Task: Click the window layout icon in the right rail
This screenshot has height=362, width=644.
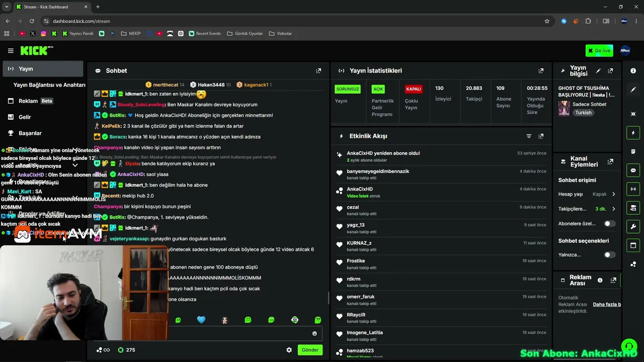Action: [x=633, y=245]
